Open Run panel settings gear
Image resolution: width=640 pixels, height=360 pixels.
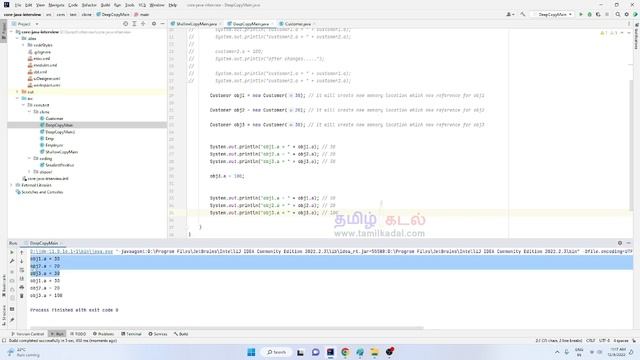620,243
